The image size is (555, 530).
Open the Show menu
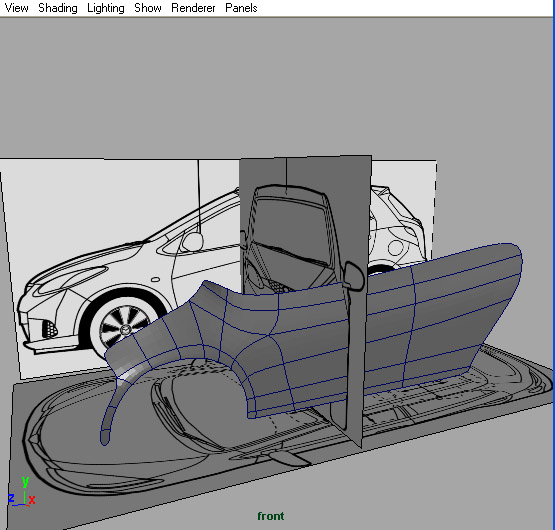(x=148, y=8)
